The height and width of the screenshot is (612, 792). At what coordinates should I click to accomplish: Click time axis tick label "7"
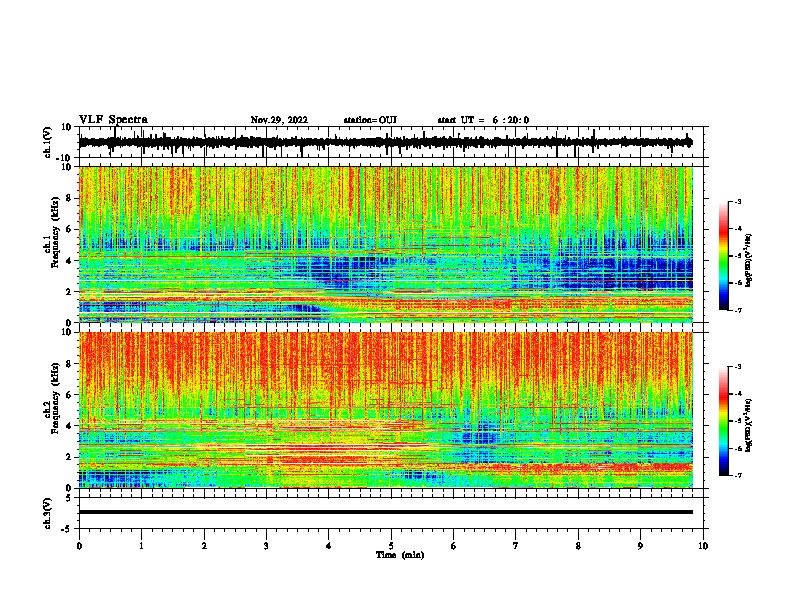(516, 546)
